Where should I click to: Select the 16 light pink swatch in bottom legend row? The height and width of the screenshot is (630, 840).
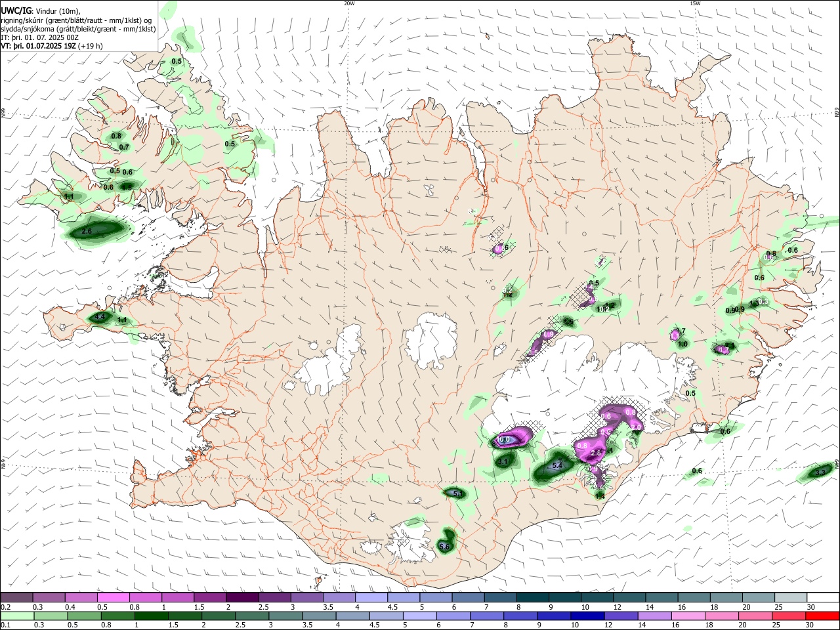[x=688, y=616]
